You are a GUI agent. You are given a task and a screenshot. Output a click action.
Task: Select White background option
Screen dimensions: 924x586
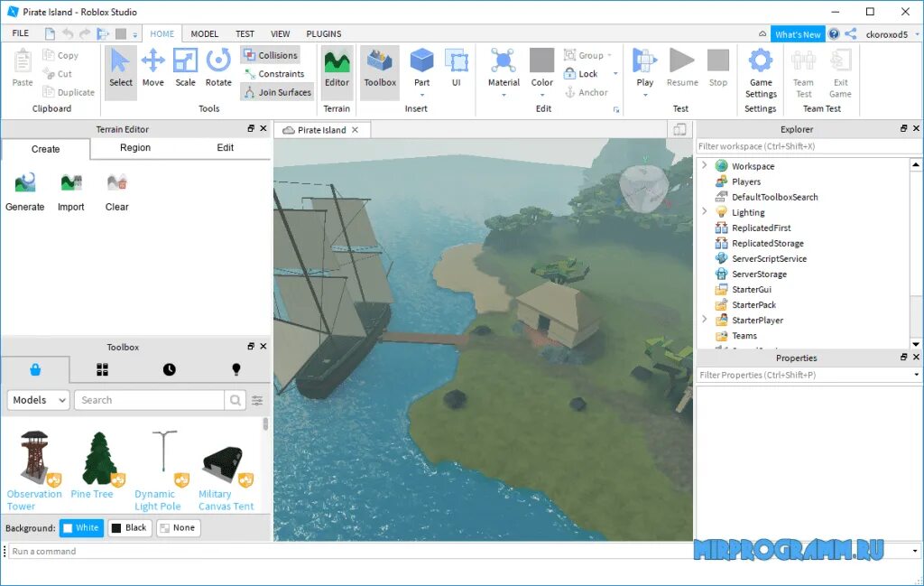click(81, 527)
